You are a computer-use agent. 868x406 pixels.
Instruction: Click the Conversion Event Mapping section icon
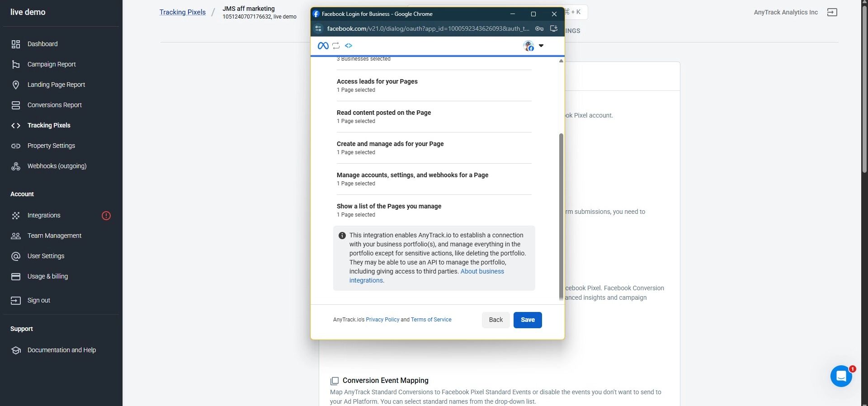pyautogui.click(x=335, y=381)
